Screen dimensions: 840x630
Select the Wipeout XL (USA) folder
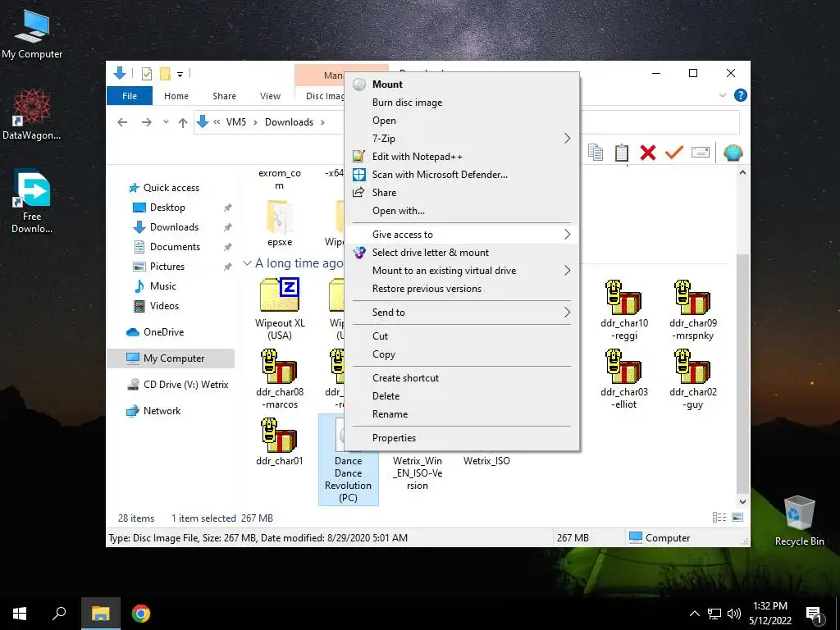point(280,309)
